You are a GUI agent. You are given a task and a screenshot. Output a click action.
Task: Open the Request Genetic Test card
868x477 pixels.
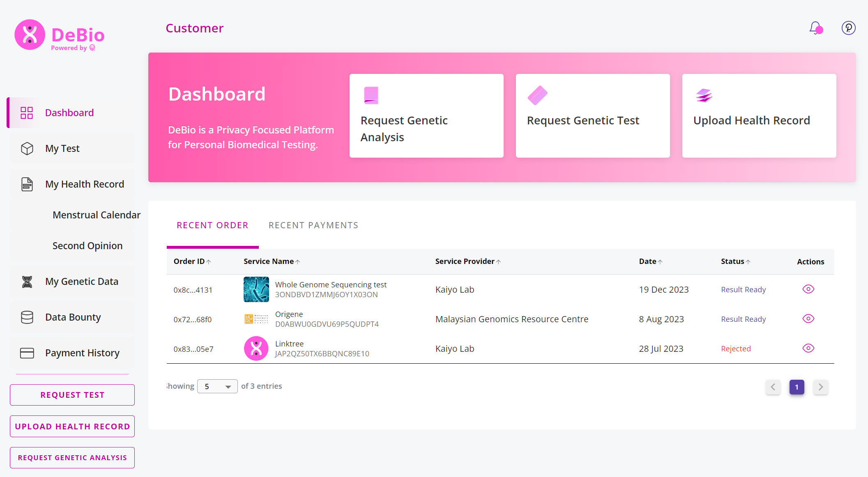coord(593,116)
